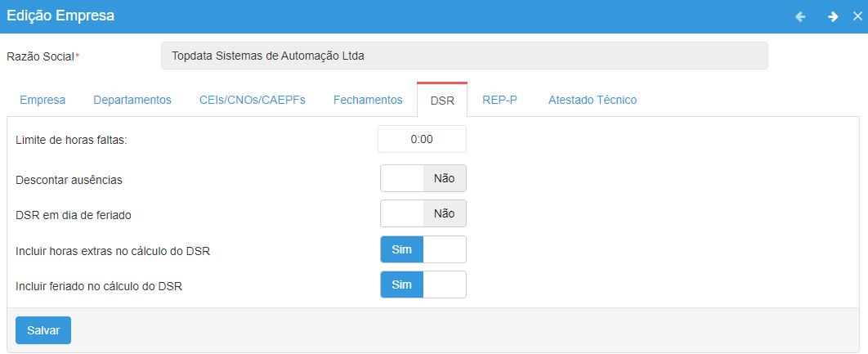
Task: Click the Limite de horas faltas time field
Action: click(x=422, y=139)
